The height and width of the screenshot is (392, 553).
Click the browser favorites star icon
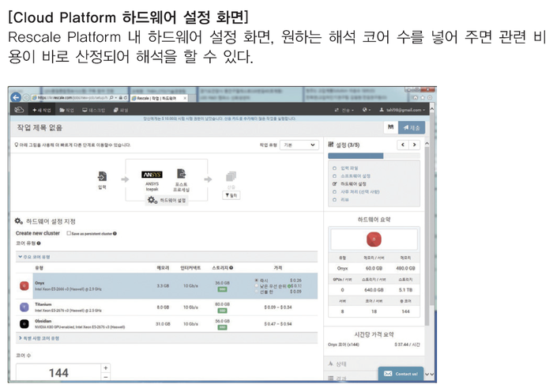pos(423,98)
